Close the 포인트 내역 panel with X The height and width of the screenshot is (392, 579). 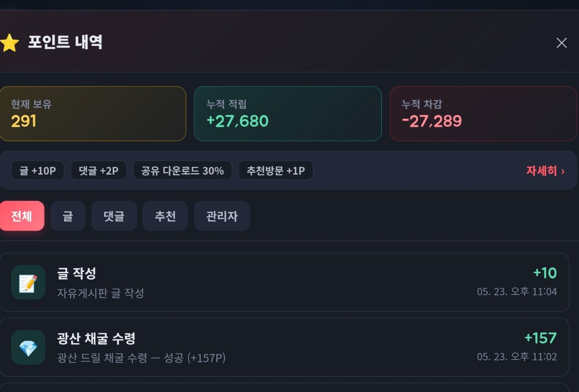point(562,43)
